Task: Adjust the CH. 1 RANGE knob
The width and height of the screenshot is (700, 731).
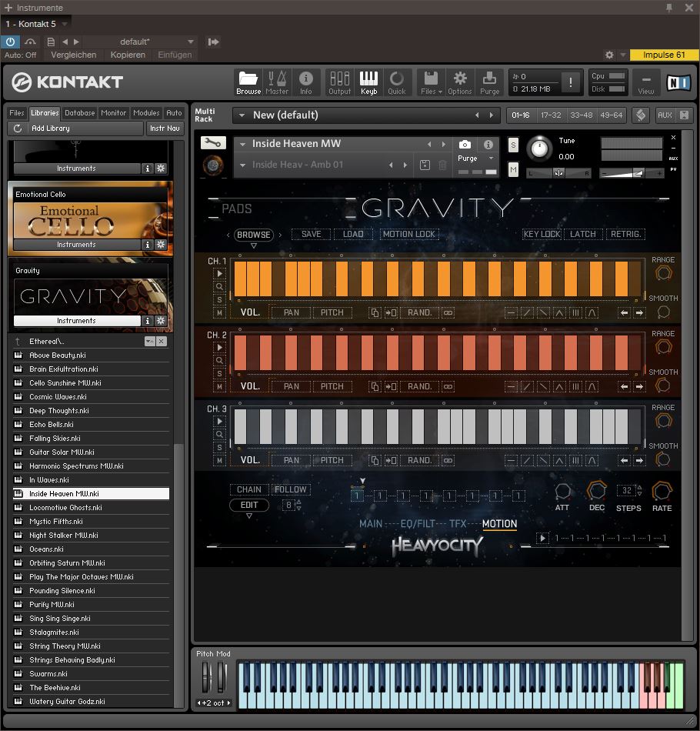Action: pos(663,273)
